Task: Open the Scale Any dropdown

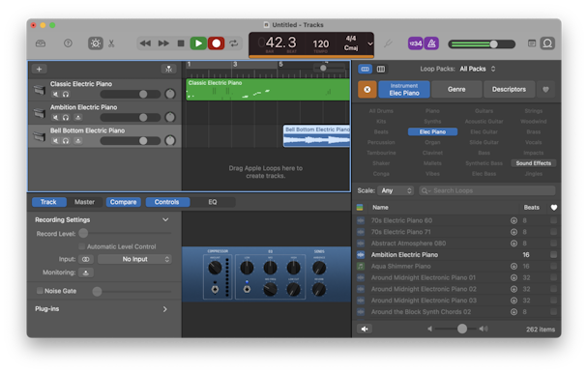Action: coord(396,190)
